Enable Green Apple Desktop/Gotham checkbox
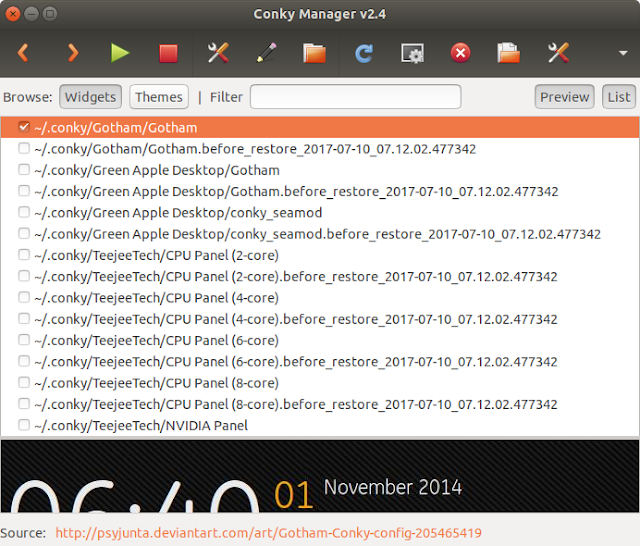The height and width of the screenshot is (546, 640). [x=24, y=169]
